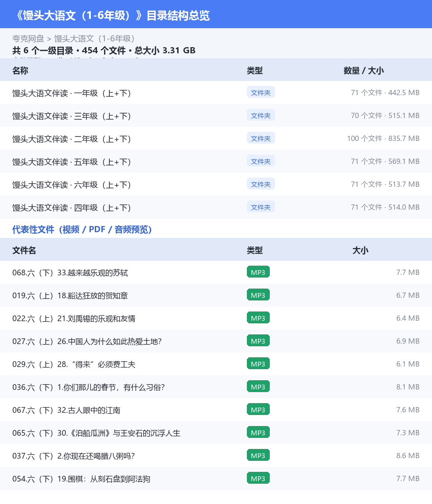Click the 文件夹 badge in 三年级 row
This screenshot has width=432, height=504.
(261, 115)
